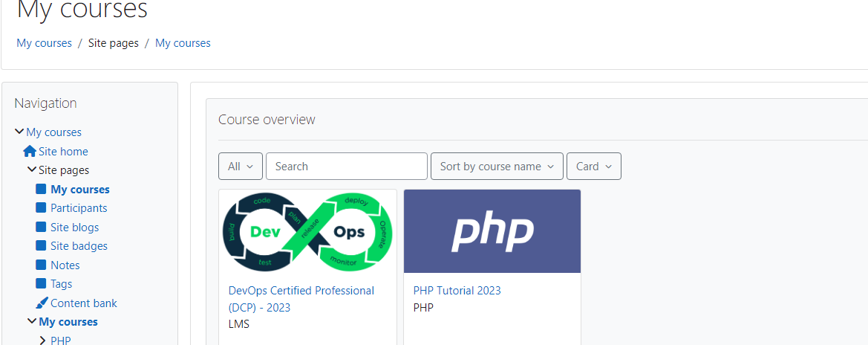Image resolution: width=868 pixels, height=345 pixels.
Task: Expand the PHP course tree node
Action: pos(43,341)
